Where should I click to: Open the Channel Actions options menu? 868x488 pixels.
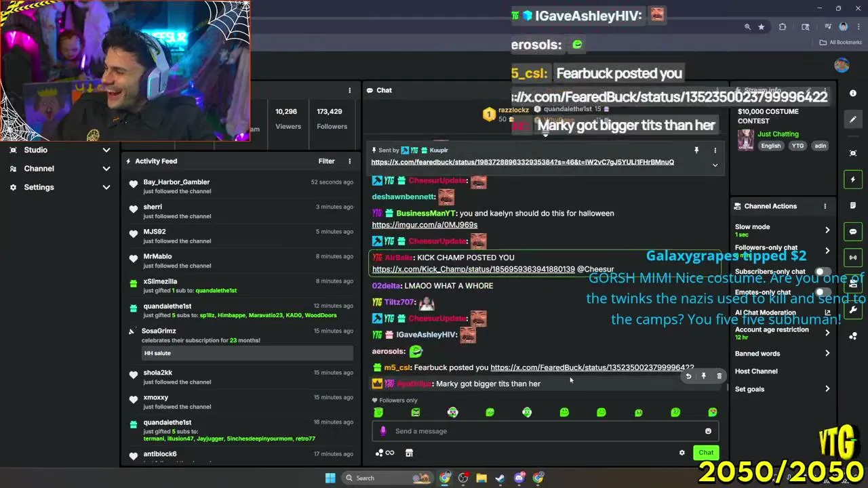point(825,206)
